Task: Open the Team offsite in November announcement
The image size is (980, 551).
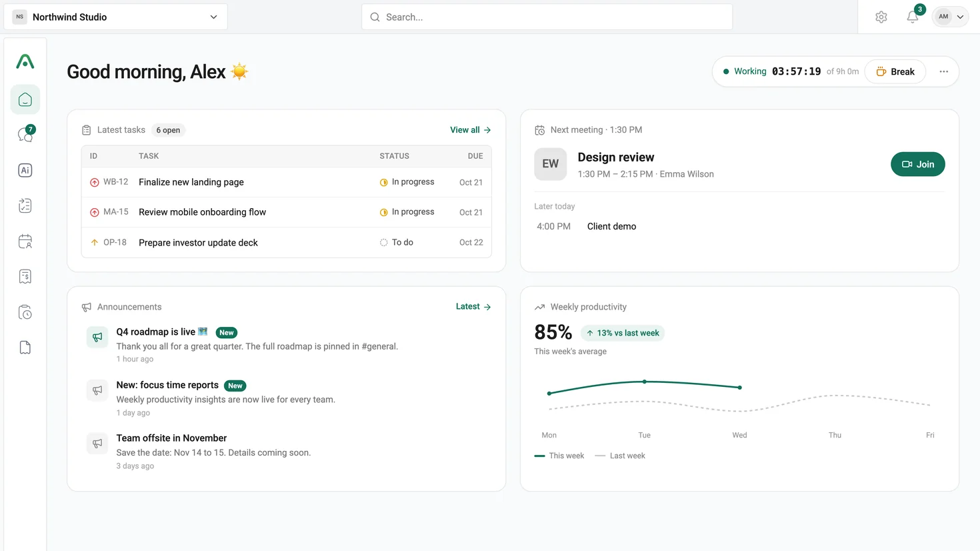Action: tap(171, 438)
